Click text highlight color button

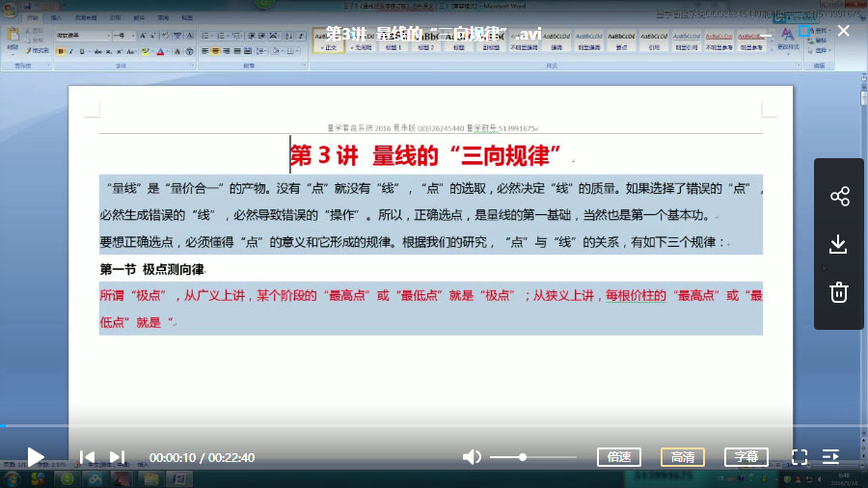tap(145, 51)
